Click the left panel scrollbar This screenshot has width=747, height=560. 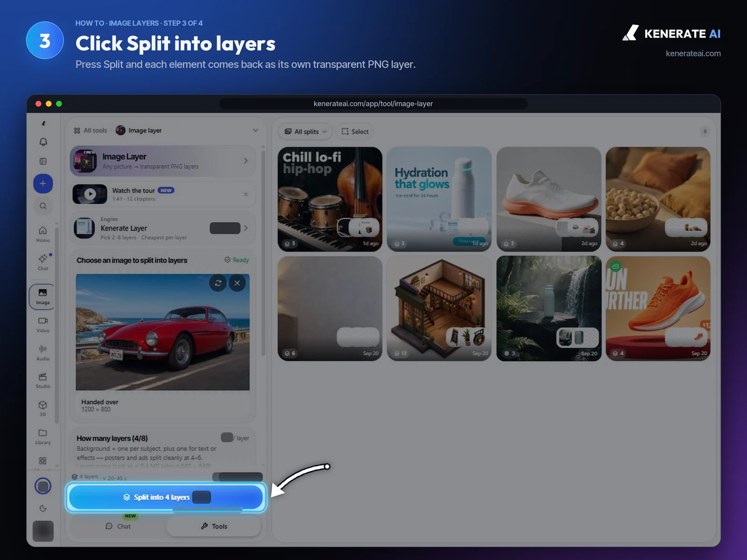point(263,252)
